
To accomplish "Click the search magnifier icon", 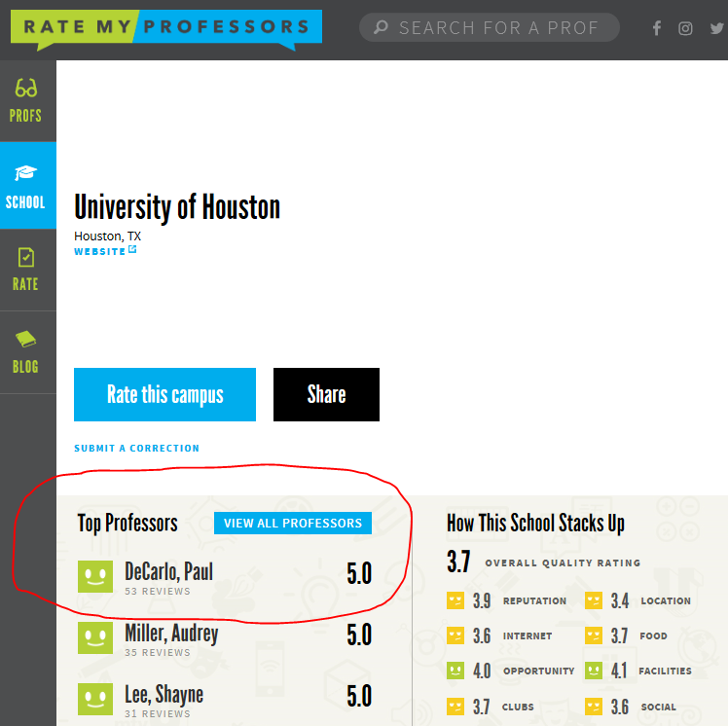I will pos(381,28).
